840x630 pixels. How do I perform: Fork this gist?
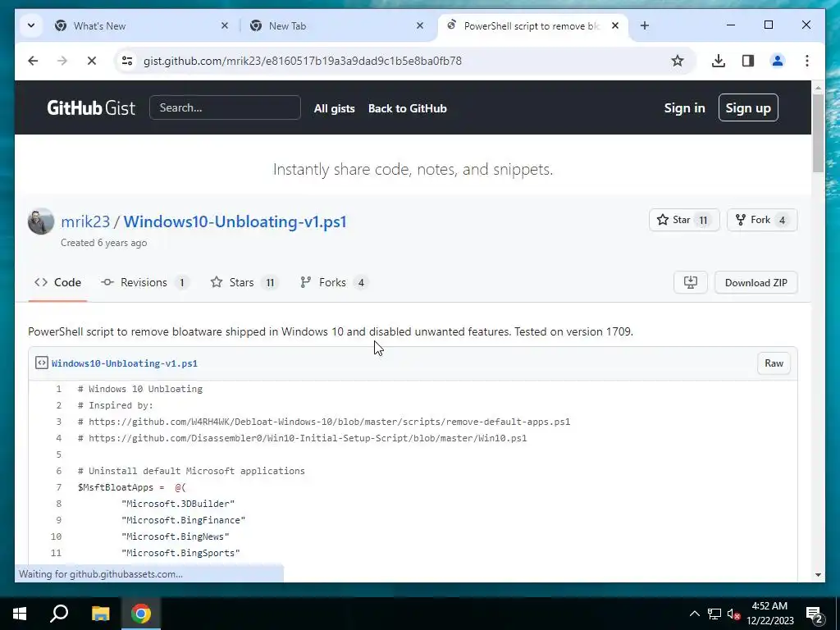pyautogui.click(x=762, y=220)
